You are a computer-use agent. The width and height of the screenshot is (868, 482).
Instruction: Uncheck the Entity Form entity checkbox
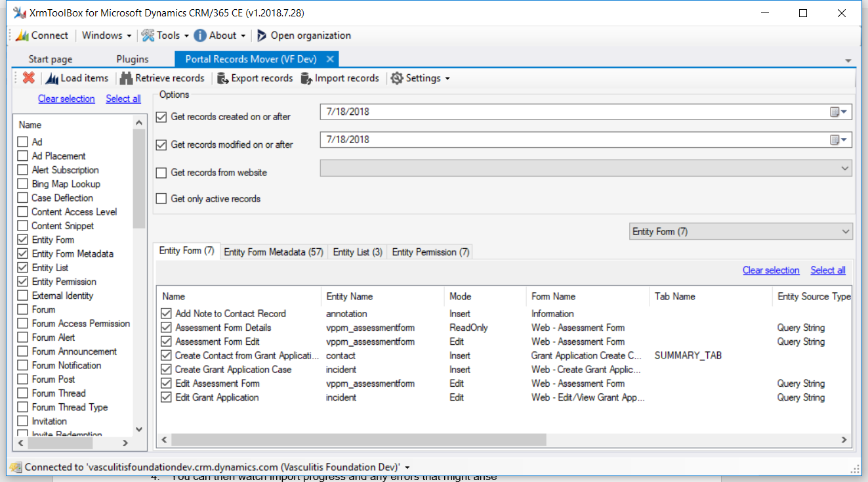23,240
